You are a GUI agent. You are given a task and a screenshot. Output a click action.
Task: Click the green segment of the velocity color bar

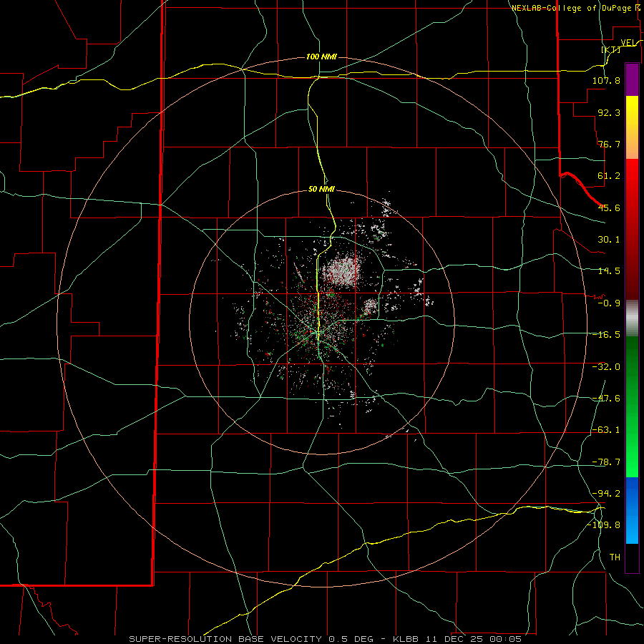point(632,406)
